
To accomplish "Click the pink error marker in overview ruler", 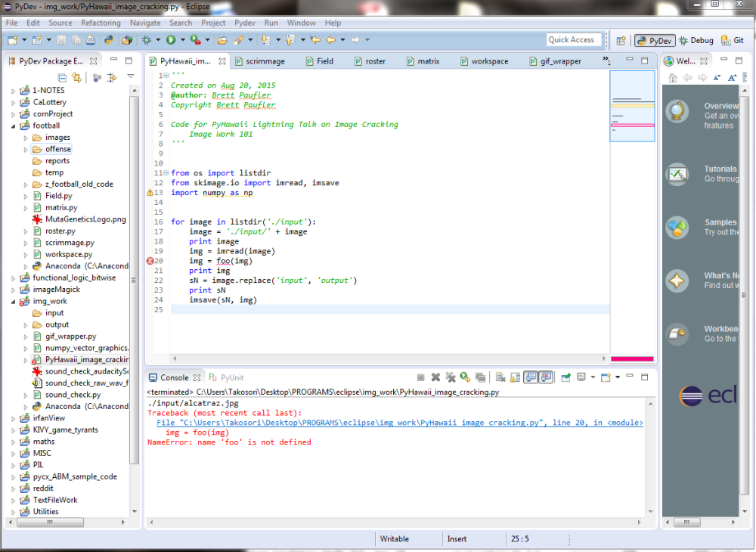I will [x=633, y=126].
